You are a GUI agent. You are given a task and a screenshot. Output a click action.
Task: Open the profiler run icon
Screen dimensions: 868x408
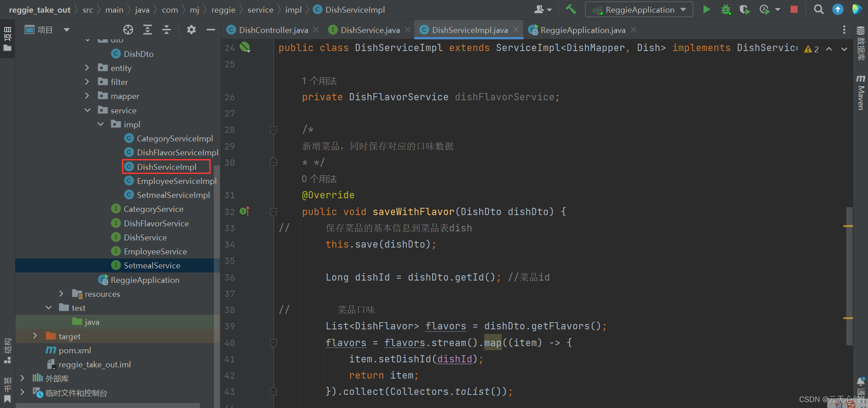(x=764, y=9)
